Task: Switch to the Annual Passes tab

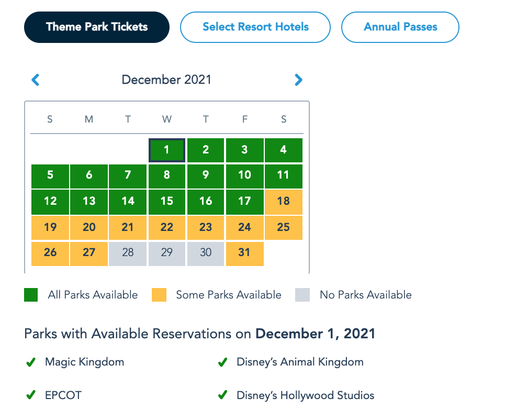Action: 400,27
